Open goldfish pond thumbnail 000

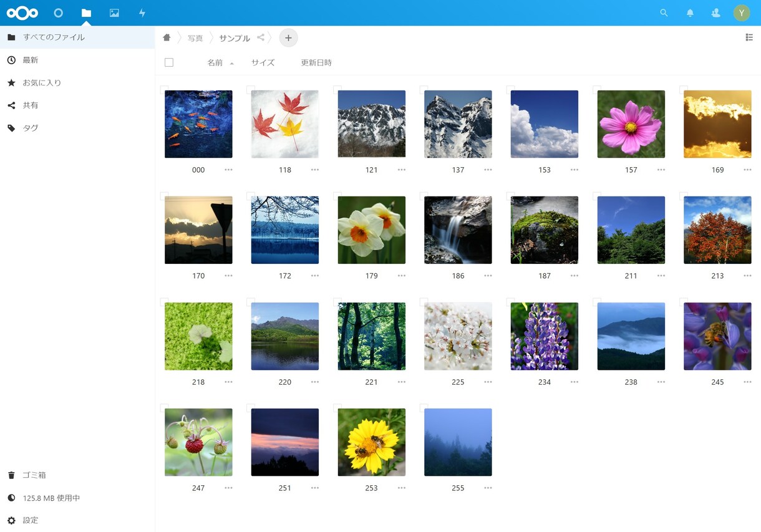point(198,124)
